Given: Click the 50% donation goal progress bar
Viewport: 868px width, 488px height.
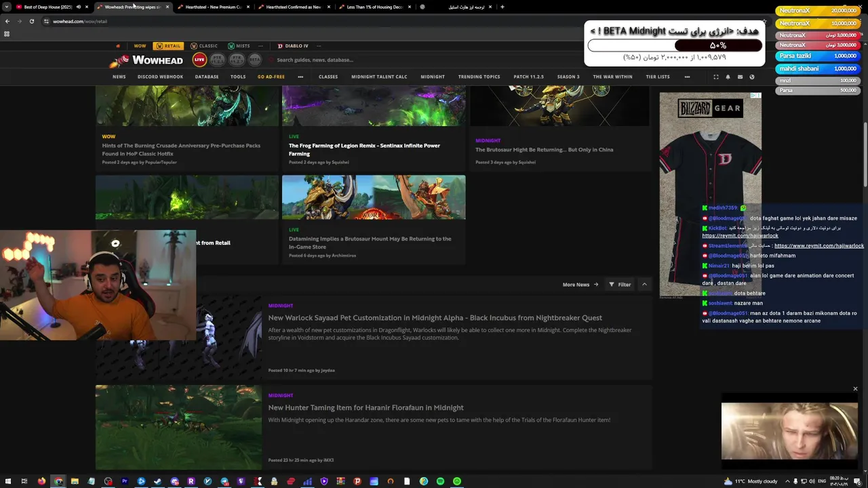Looking at the screenshot, I should [675, 45].
